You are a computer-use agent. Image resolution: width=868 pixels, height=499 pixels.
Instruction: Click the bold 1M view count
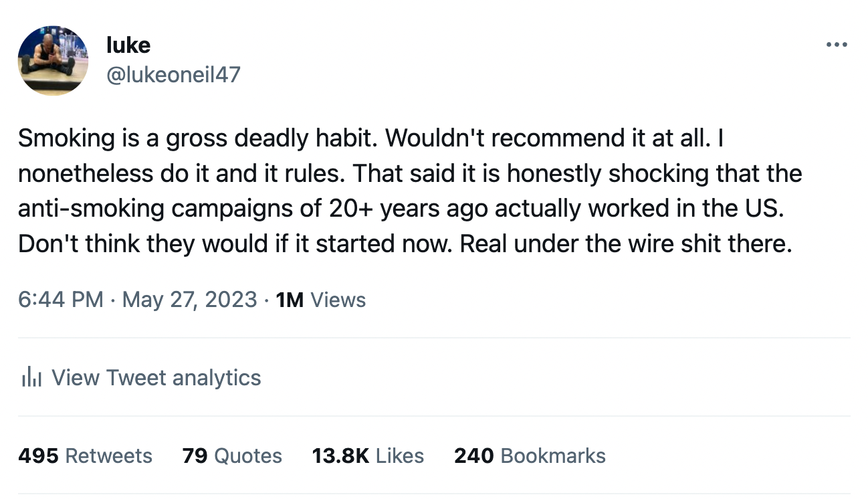(x=290, y=300)
